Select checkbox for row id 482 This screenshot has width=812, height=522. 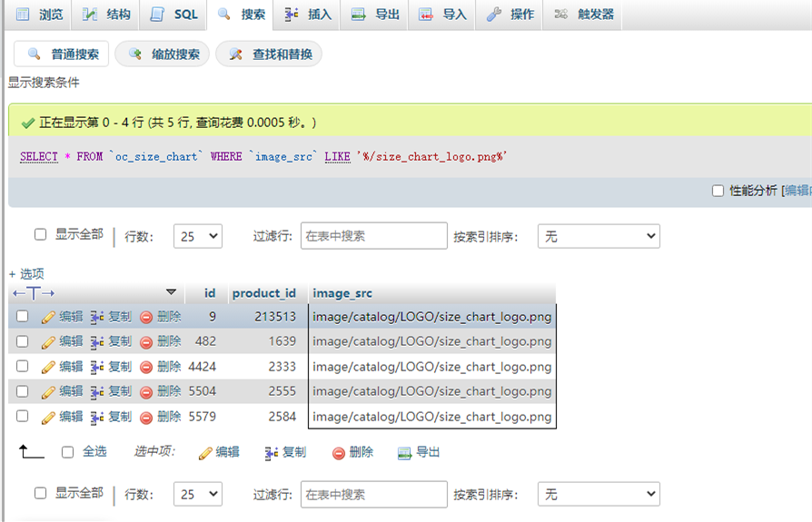coord(23,341)
